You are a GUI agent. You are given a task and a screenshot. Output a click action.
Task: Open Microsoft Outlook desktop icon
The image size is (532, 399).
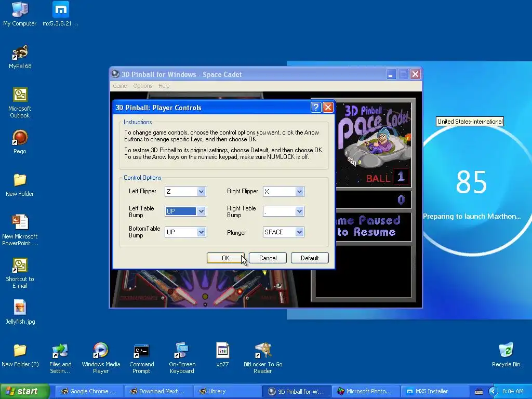[x=20, y=102]
